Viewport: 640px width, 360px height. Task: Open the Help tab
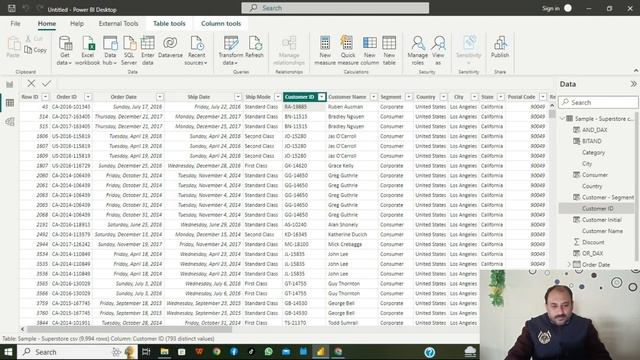[77, 24]
